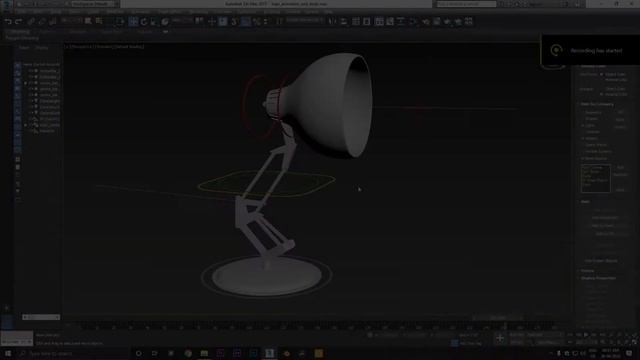
Task: Open File Explorer from the taskbar
Action: tap(204, 353)
